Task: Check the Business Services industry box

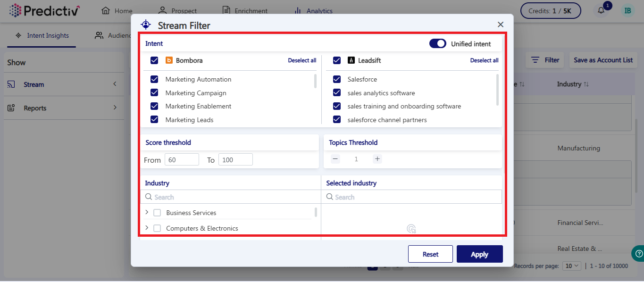Action: (157, 213)
